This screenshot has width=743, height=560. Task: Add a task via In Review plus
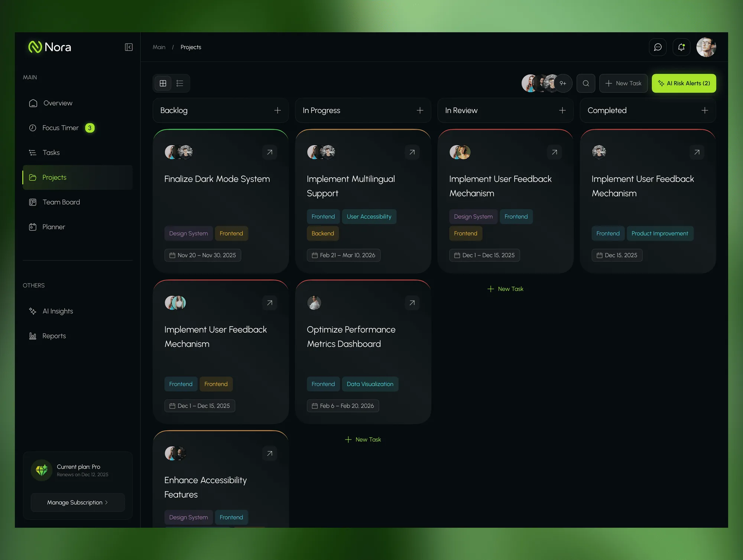[562, 110]
